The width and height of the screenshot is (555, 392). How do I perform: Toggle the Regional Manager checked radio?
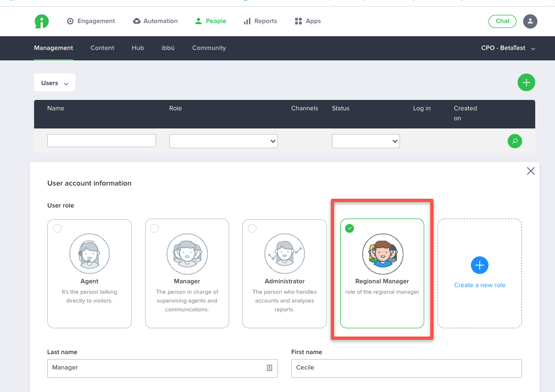click(349, 228)
